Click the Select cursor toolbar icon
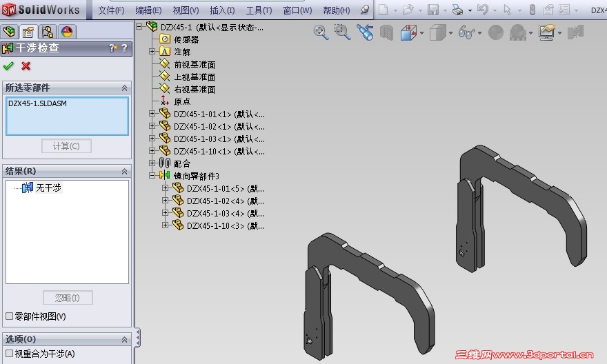 [507, 9]
